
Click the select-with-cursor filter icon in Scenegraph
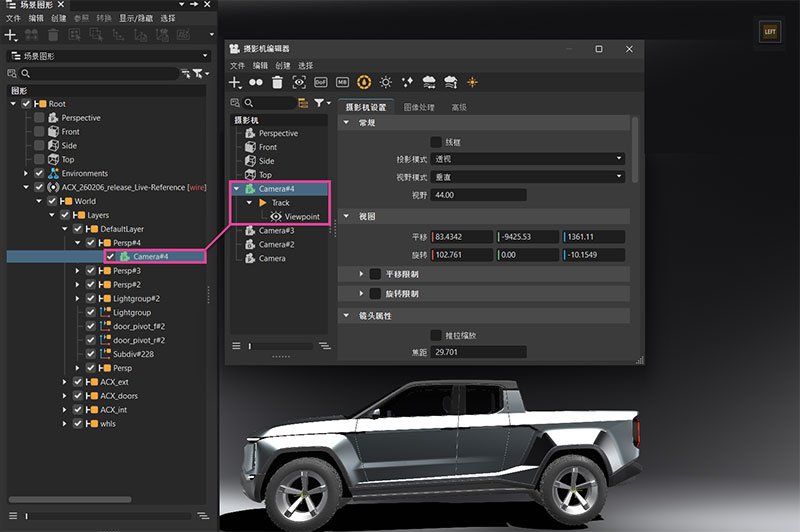186,74
